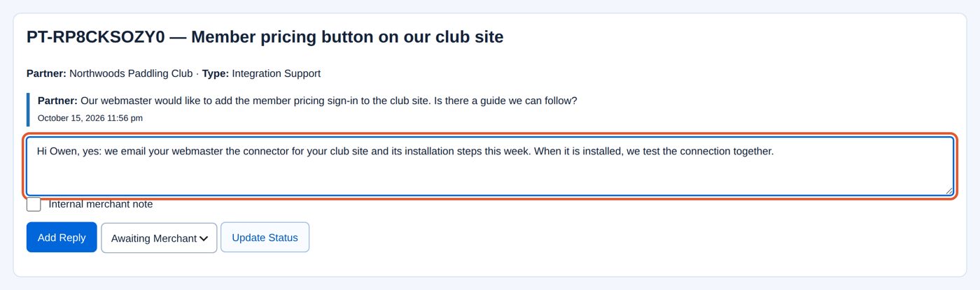Screen dimensions: 980x290
Task: Grab the resize handle of the reply textarea
Action: 948,190
